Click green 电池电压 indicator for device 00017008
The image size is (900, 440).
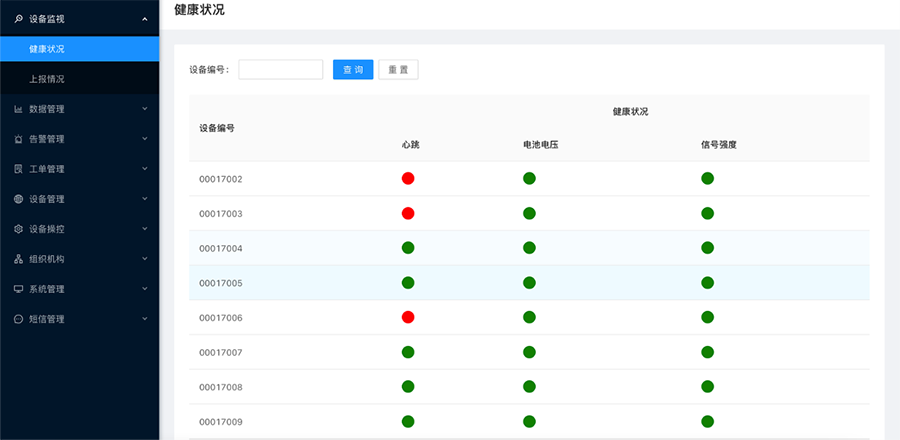(x=529, y=387)
